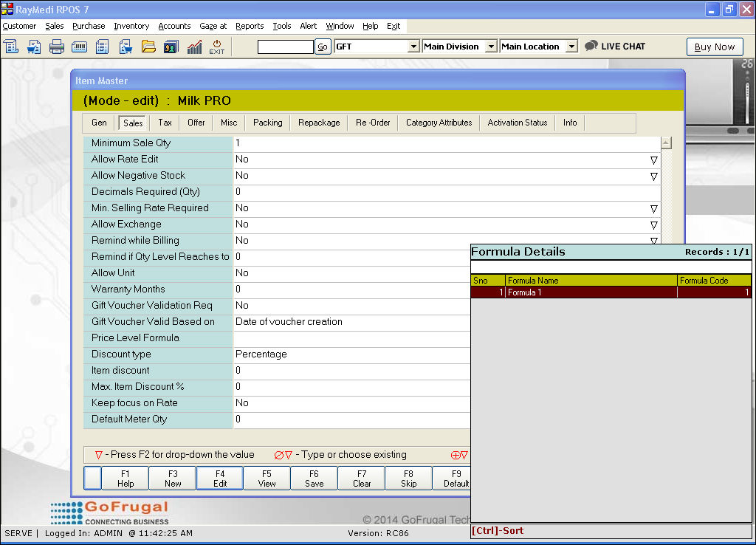Click the Formula Code column header
This screenshot has height=545, width=756.
click(714, 280)
